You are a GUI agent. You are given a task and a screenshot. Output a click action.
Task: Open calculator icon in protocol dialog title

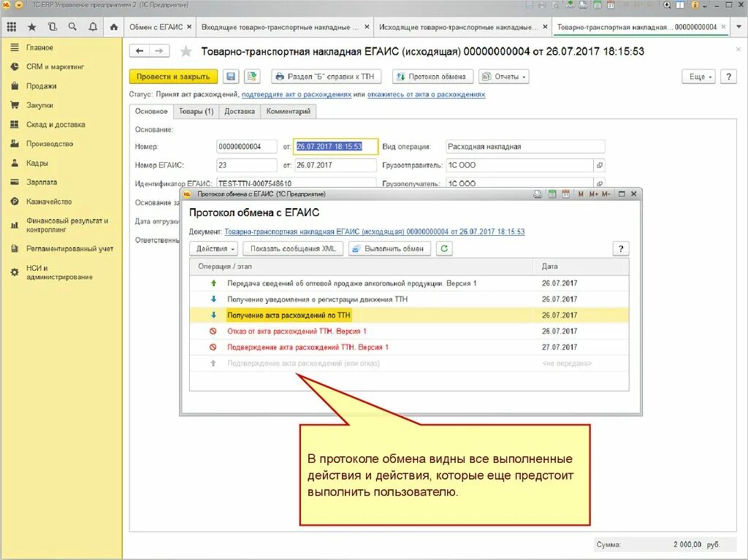(x=552, y=194)
